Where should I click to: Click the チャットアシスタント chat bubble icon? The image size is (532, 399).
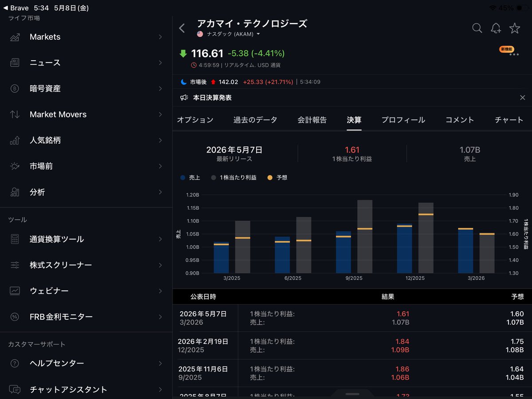(15, 389)
